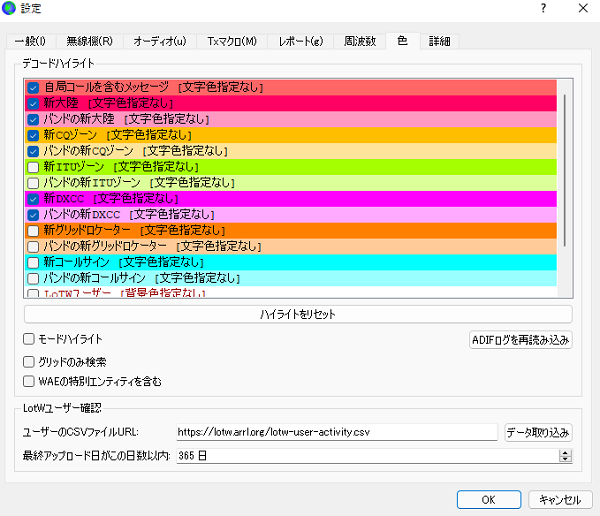Check WAEの特別エンティティを含む
Viewport: 600px width, 516px height.
(x=29, y=381)
